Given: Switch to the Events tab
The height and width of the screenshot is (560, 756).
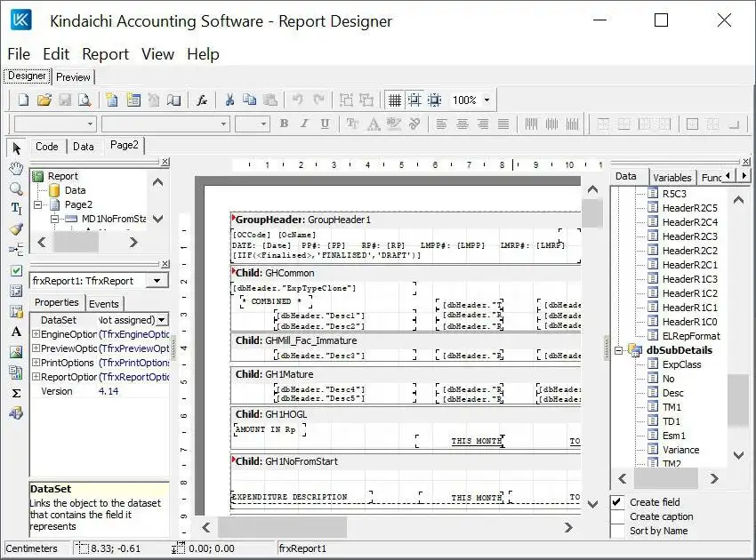Looking at the screenshot, I should pos(104,303).
